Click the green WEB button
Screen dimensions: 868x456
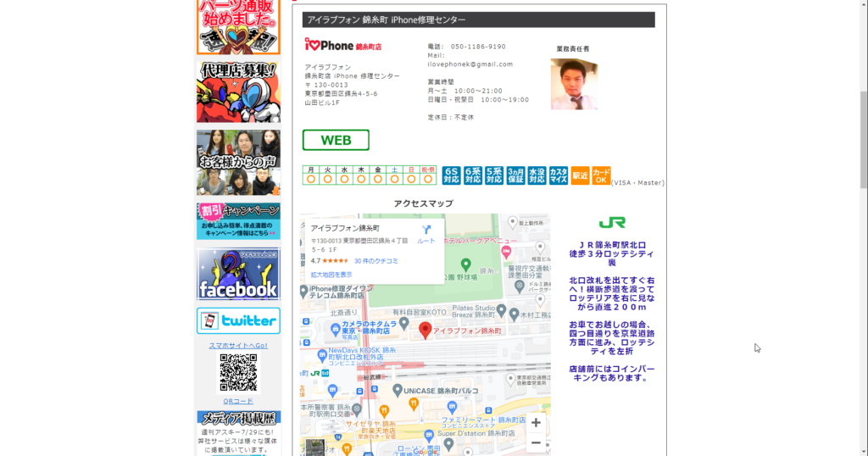tap(336, 140)
